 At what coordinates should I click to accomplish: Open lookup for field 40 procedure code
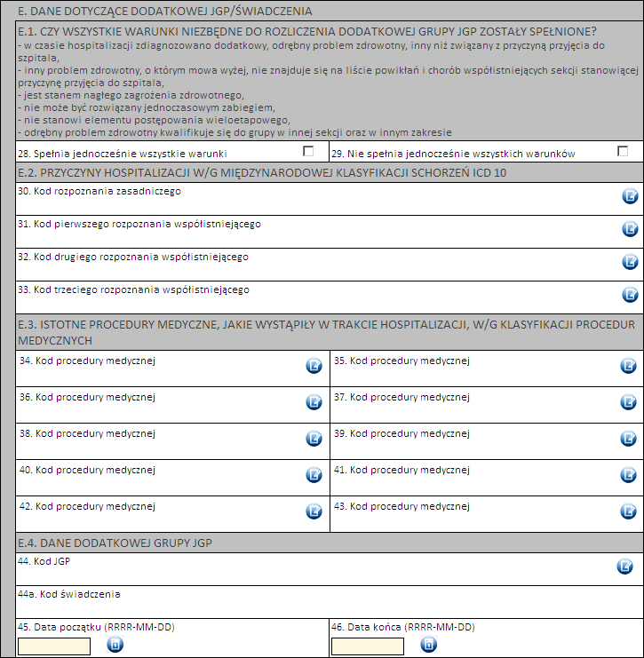click(314, 475)
